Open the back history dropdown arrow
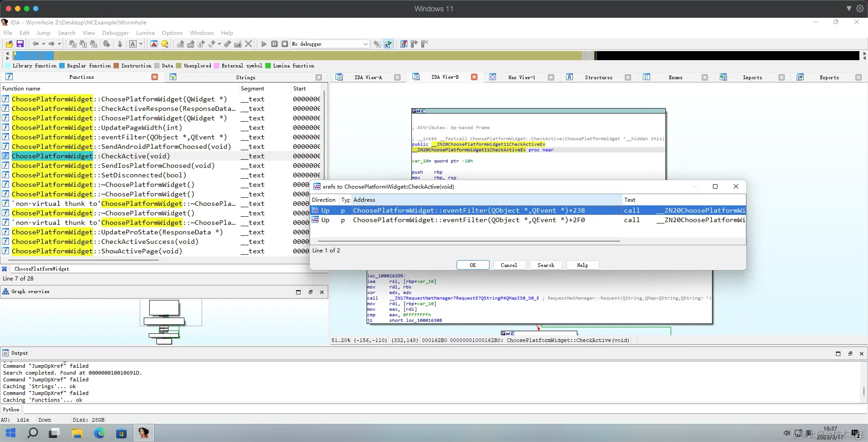Viewport: 868px width, 442px height. (43, 44)
